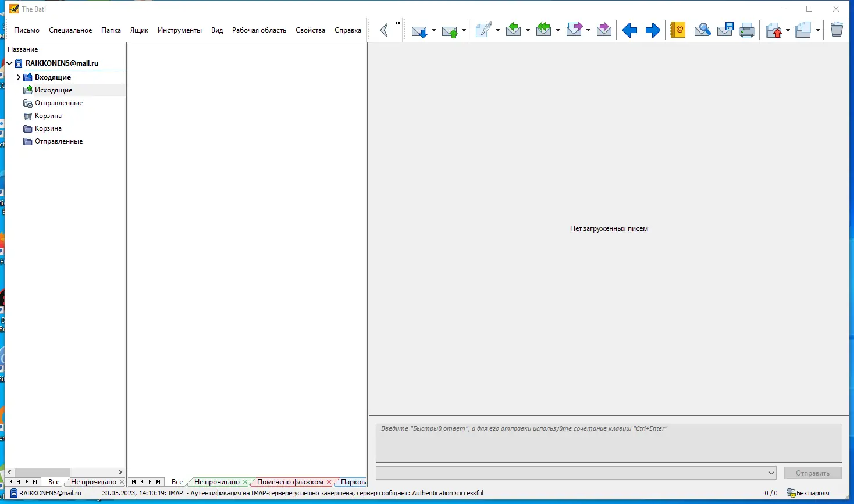Screen dimensions: 854x504
Task: Step to the next tab in message list
Action: [150, 482]
